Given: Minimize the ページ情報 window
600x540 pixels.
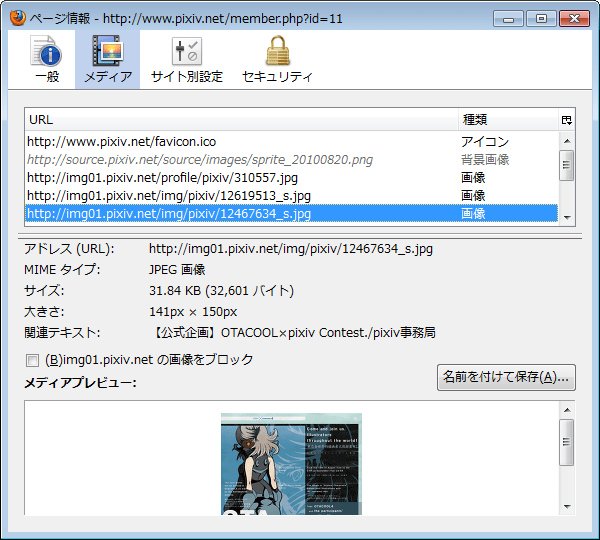Looking at the screenshot, I should (x=508, y=18).
